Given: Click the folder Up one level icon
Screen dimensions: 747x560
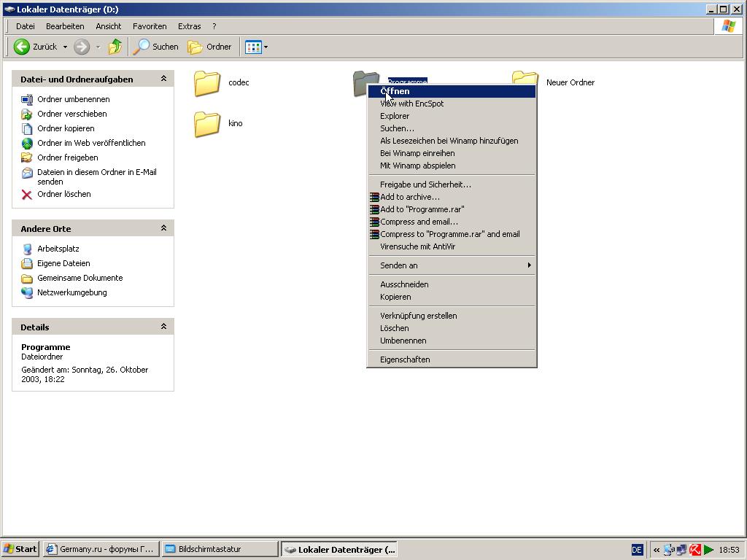Looking at the screenshot, I should [115, 47].
